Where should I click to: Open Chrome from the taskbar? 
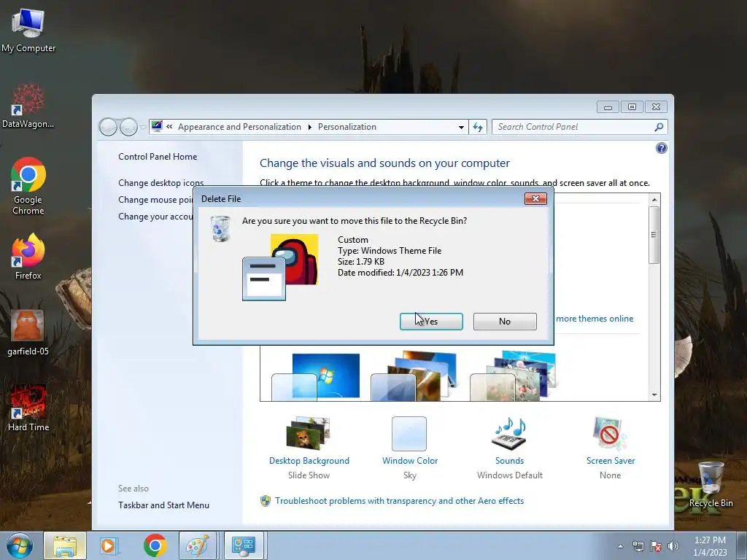[155, 545]
